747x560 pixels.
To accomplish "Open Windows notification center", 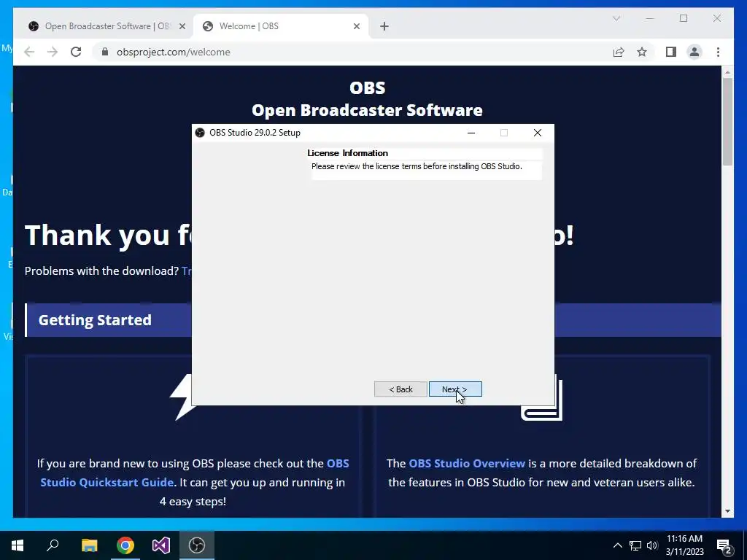I will tap(724, 545).
